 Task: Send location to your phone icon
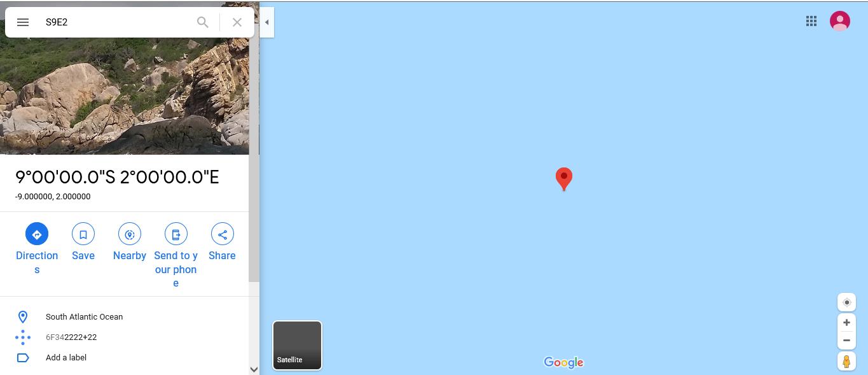point(176,234)
